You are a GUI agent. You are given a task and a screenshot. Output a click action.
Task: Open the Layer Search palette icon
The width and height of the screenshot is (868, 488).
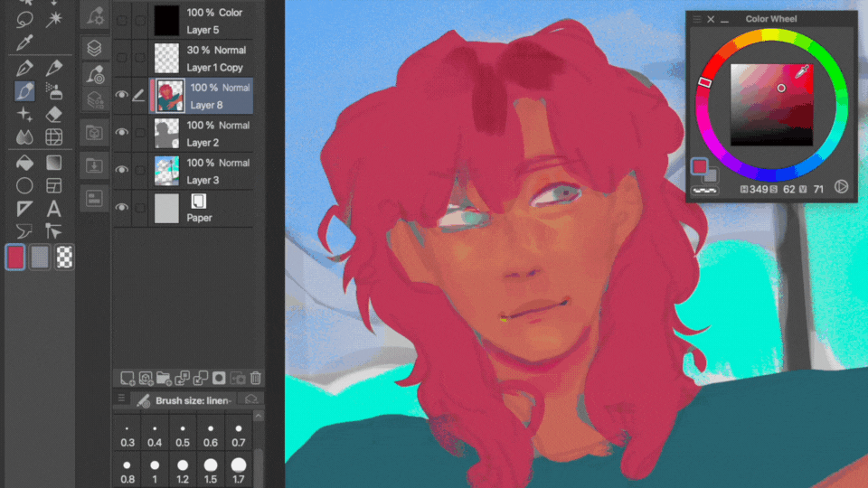95,100
